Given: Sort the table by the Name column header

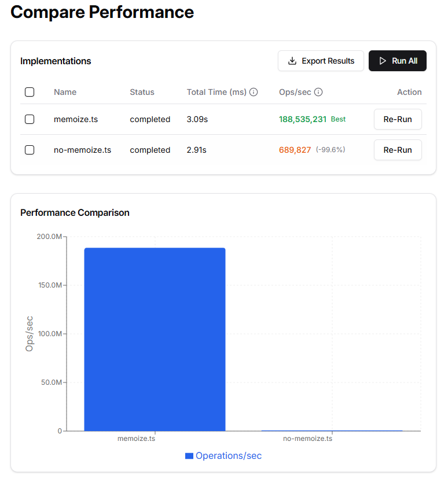Looking at the screenshot, I should (x=65, y=91).
